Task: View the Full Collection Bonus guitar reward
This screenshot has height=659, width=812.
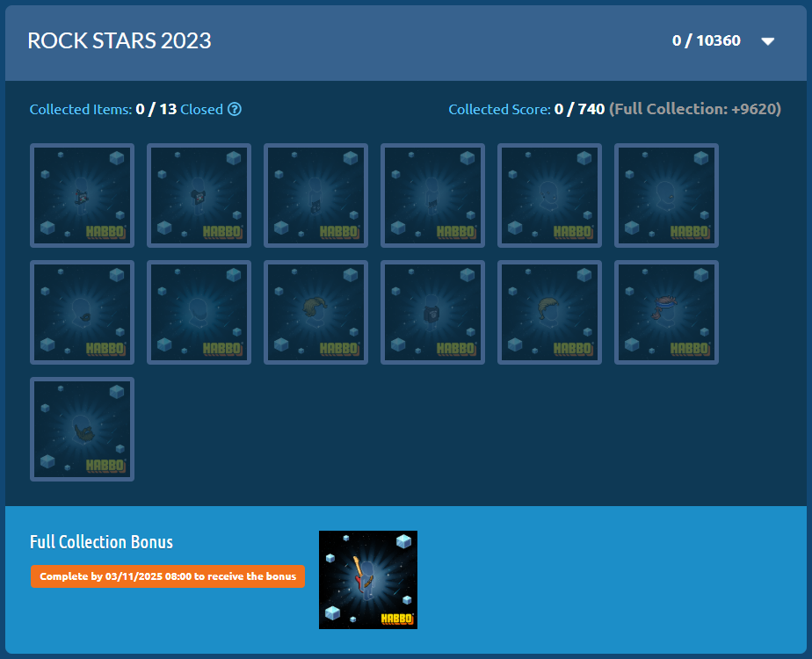Action: [368, 580]
